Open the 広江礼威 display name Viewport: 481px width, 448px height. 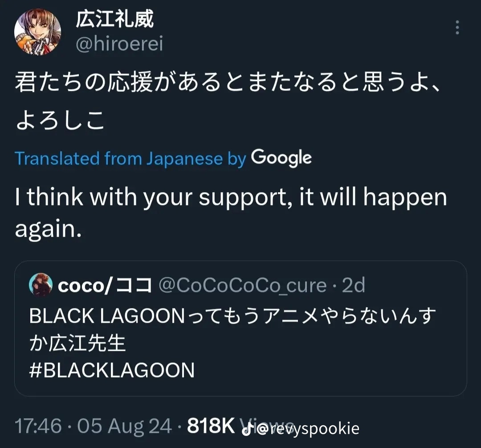114,19
